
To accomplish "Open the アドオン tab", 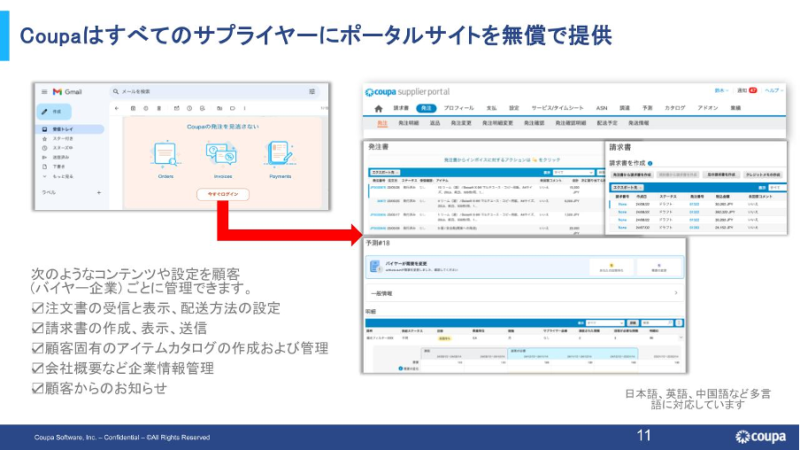I will [708, 108].
